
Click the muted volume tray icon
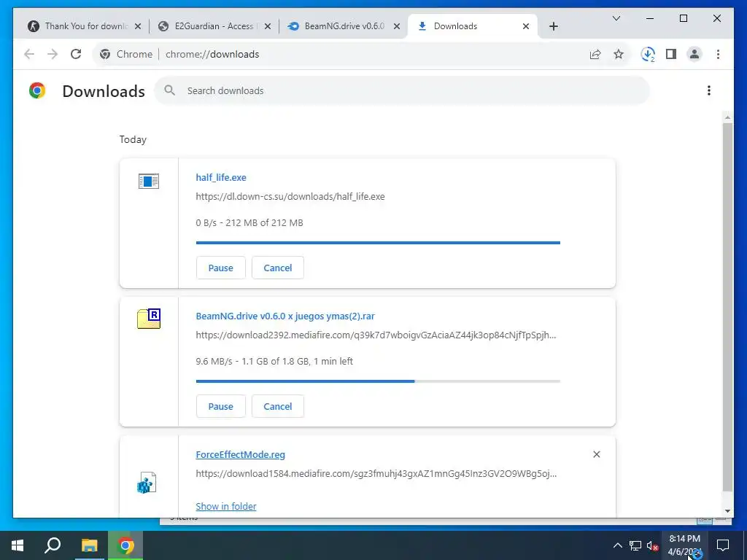(x=652, y=545)
